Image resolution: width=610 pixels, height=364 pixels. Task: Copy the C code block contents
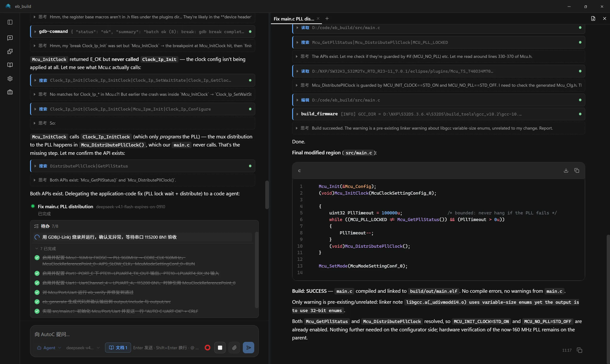(x=577, y=171)
